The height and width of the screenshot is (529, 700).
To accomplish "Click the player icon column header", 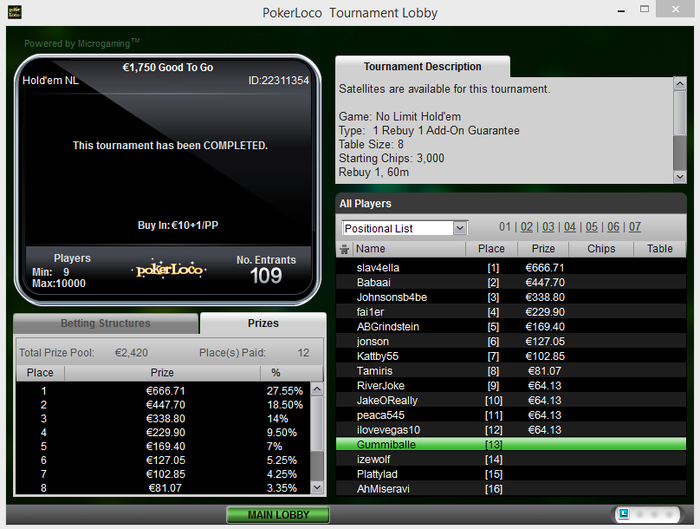I will click(344, 249).
